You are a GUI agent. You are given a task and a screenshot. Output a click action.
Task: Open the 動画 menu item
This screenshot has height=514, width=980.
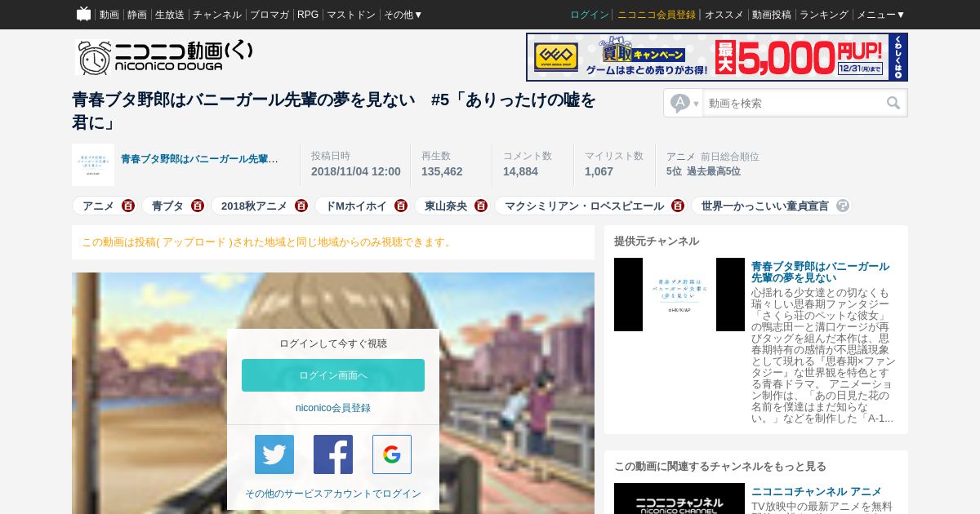[x=109, y=15]
